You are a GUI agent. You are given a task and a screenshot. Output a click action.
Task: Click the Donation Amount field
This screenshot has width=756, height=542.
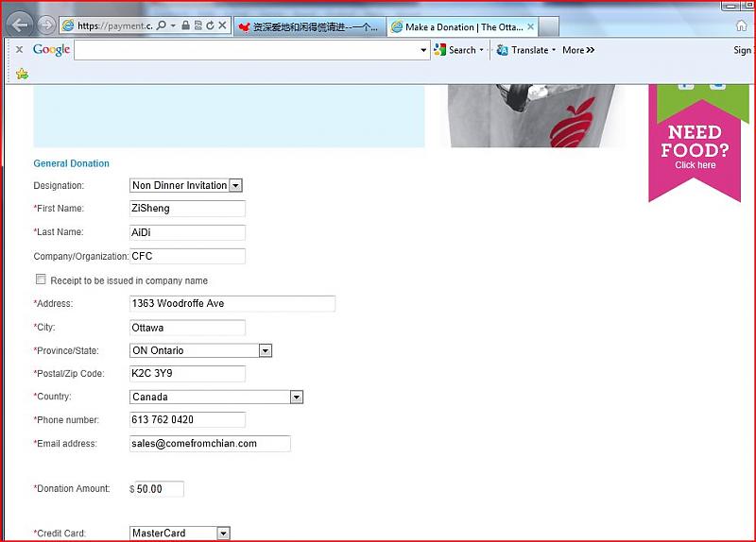[x=159, y=489]
